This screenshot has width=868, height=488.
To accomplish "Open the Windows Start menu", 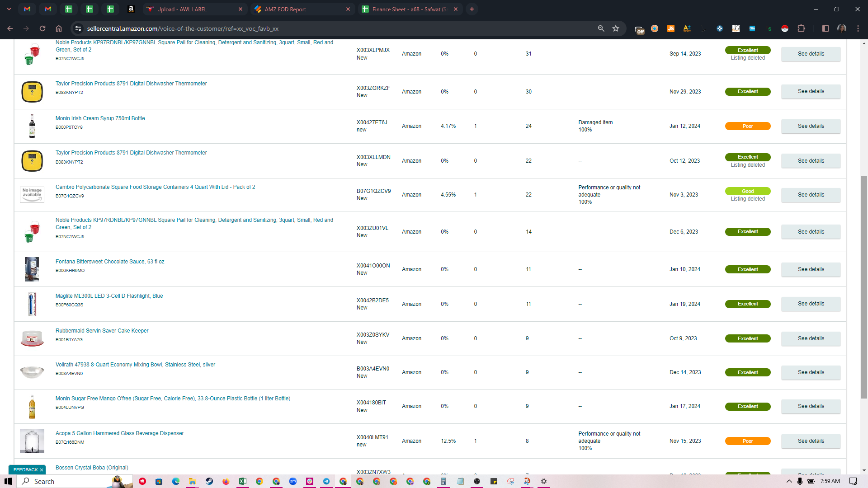I will (8, 481).
